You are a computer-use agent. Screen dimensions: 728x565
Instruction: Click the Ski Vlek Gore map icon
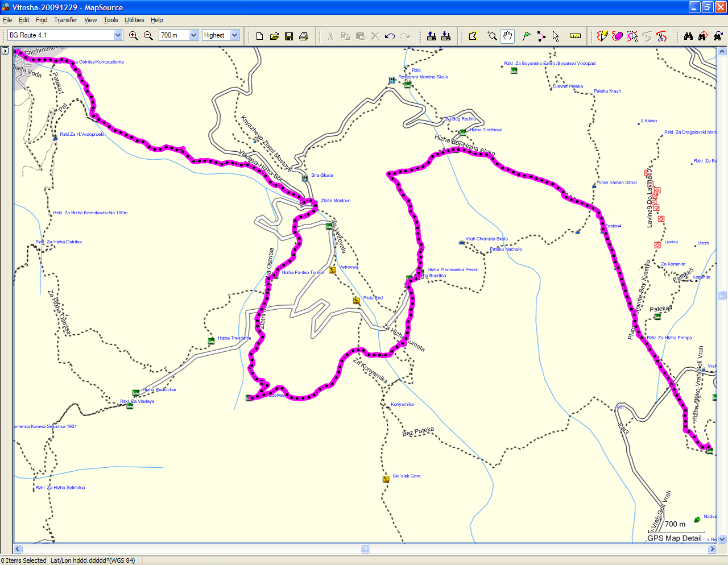click(x=386, y=479)
